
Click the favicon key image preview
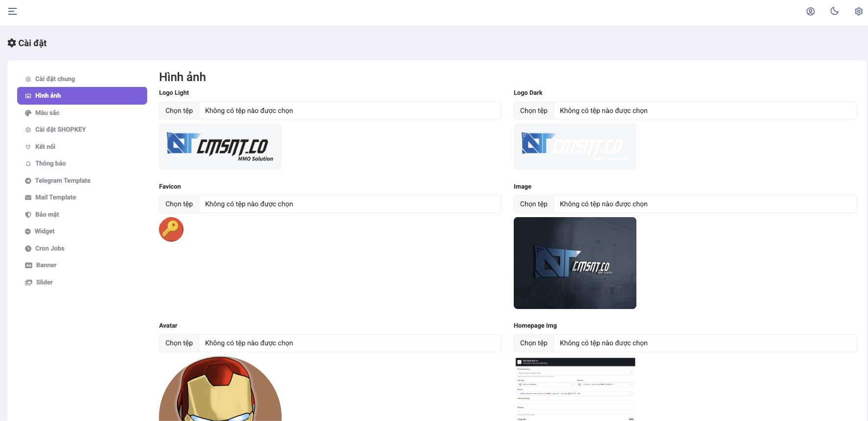(x=171, y=229)
